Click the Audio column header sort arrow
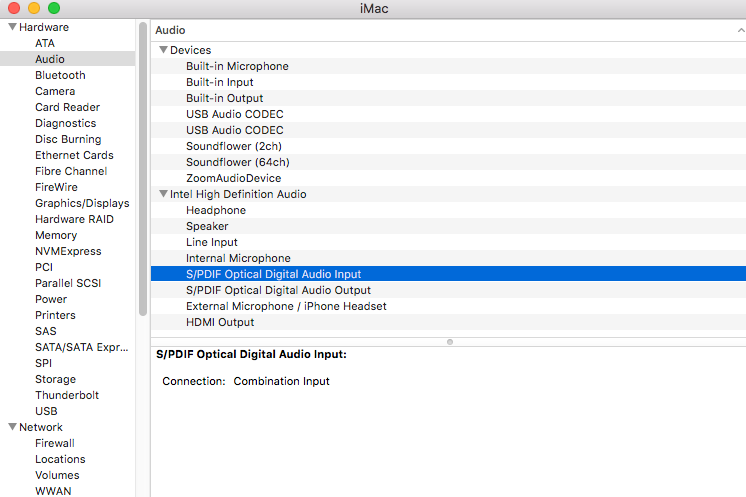 [x=741, y=30]
